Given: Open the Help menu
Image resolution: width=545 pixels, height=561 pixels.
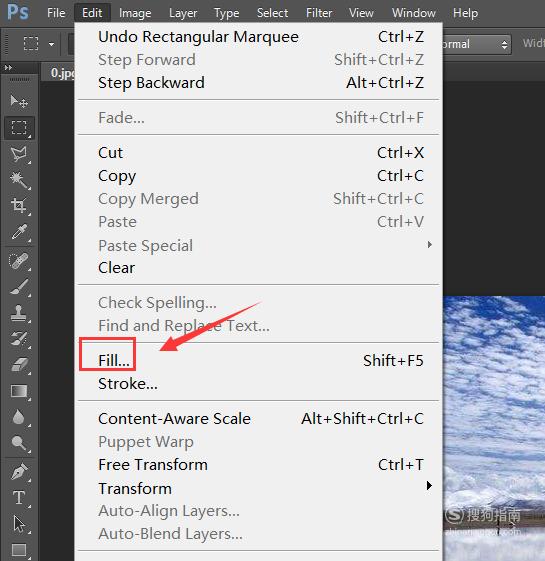Looking at the screenshot, I should coord(465,13).
